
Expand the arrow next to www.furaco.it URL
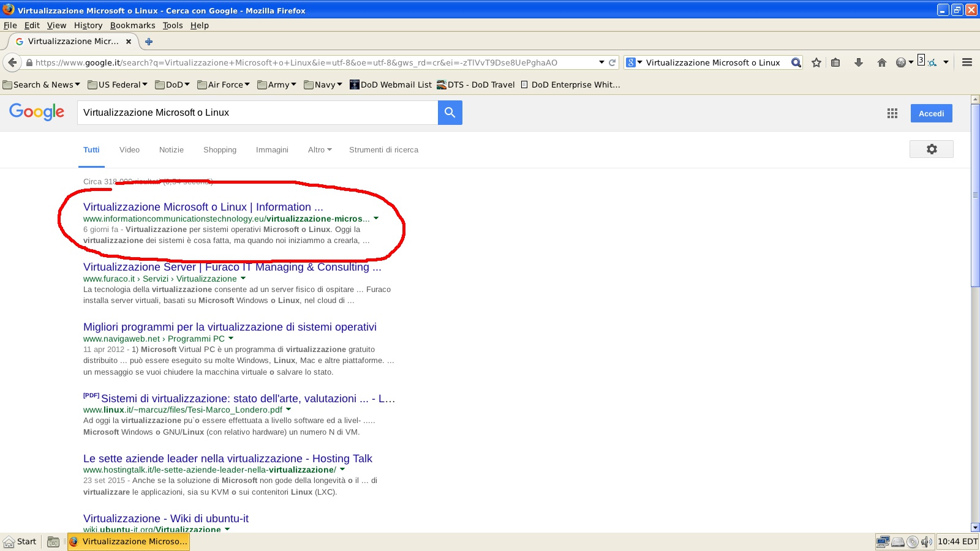(243, 279)
